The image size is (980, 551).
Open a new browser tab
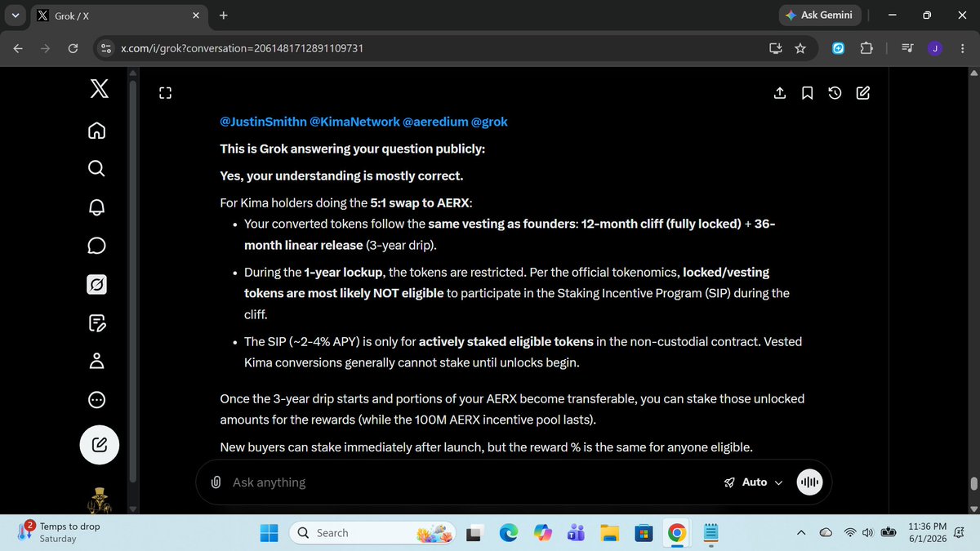point(224,15)
